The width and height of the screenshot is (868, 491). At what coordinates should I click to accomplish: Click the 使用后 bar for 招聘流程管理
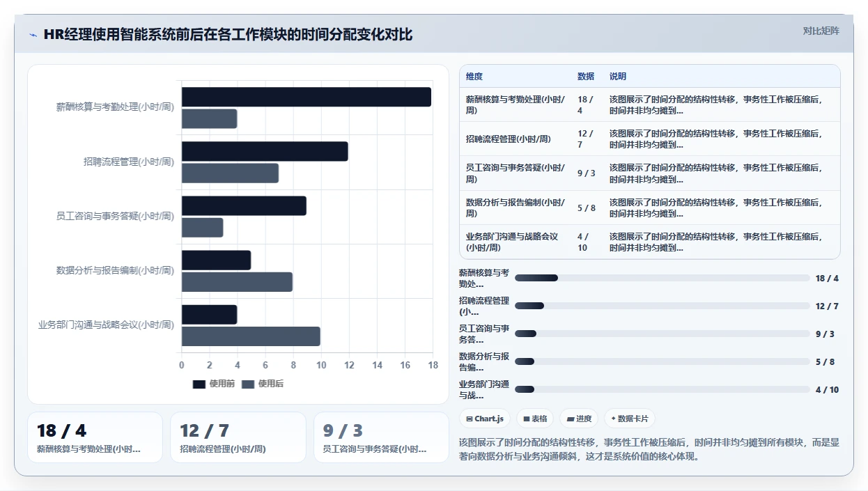click(x=231, y=173)
